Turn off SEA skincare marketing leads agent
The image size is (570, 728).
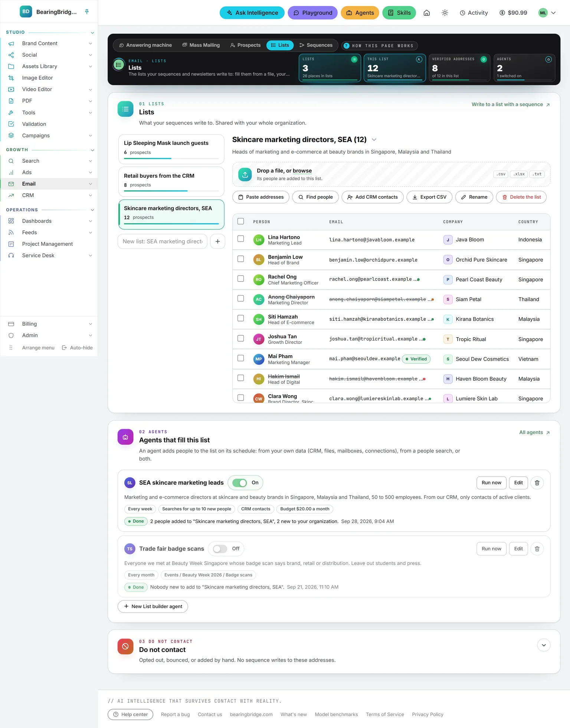coord(240,482)
